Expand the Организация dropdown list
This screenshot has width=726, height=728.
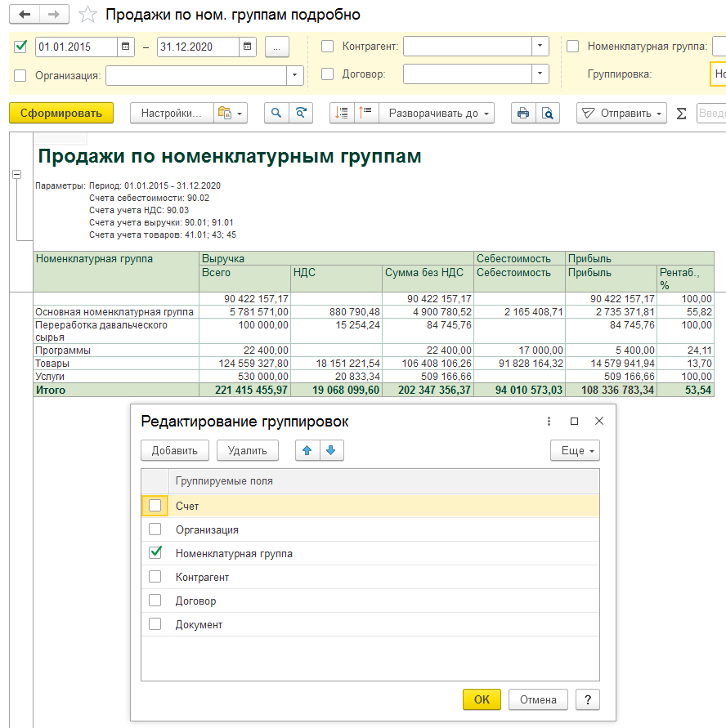pos(294,75)
